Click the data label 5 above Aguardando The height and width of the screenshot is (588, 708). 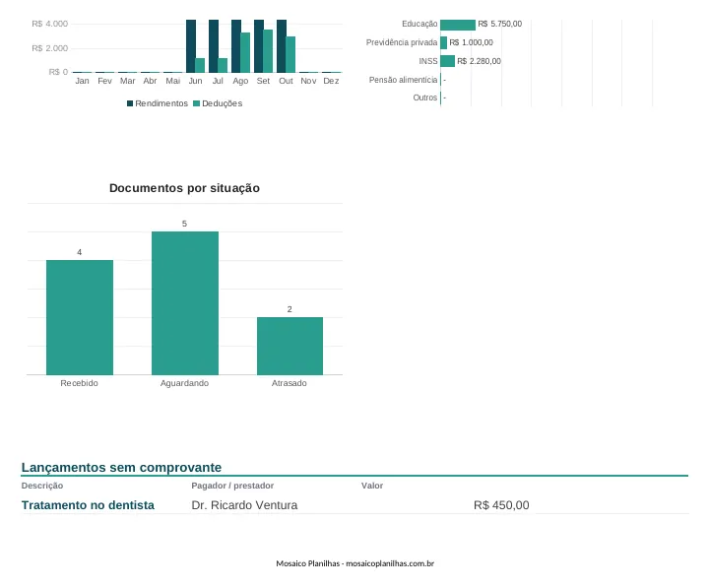tap(184, 224)
